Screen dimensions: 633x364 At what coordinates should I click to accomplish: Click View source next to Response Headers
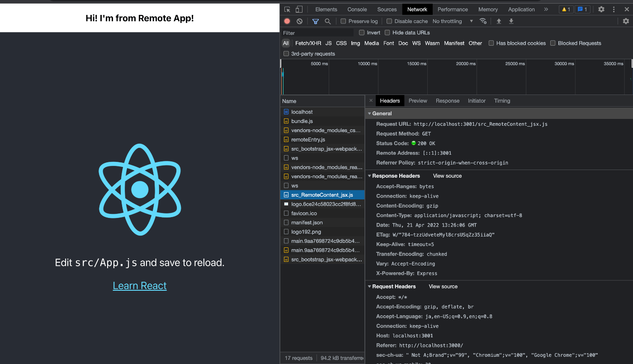click(x=447, y=176)
